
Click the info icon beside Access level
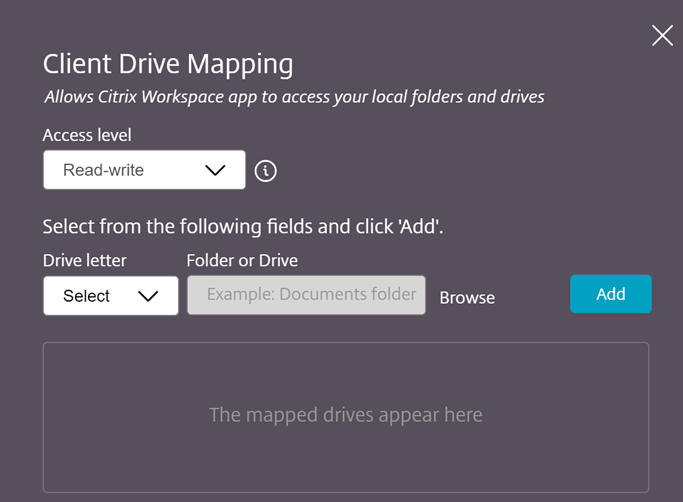pos(265,170)
